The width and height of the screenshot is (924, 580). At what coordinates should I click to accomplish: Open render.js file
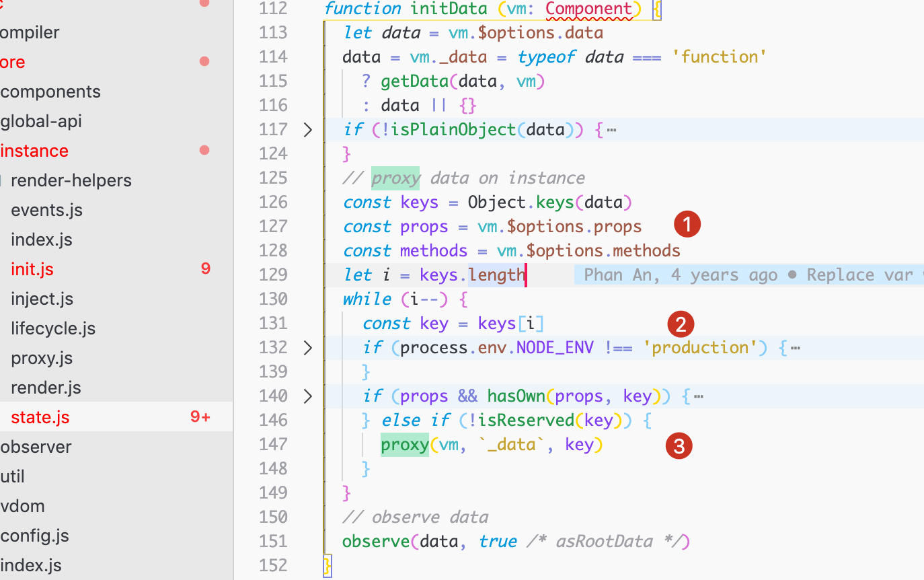[x=46, y=388]
